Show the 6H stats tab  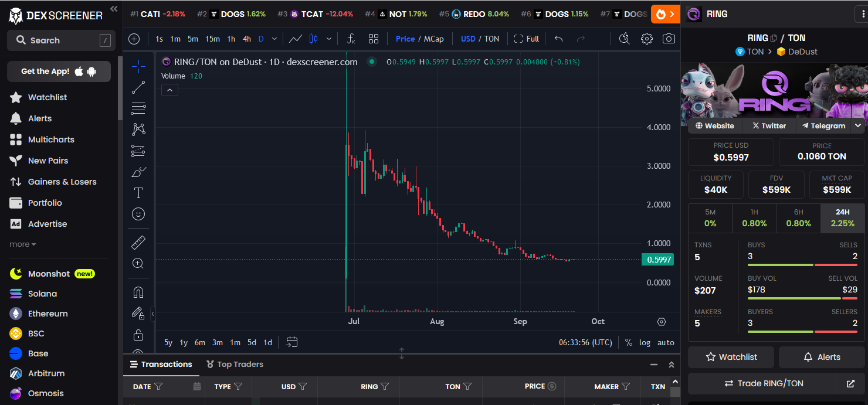[x=799, y=217]
